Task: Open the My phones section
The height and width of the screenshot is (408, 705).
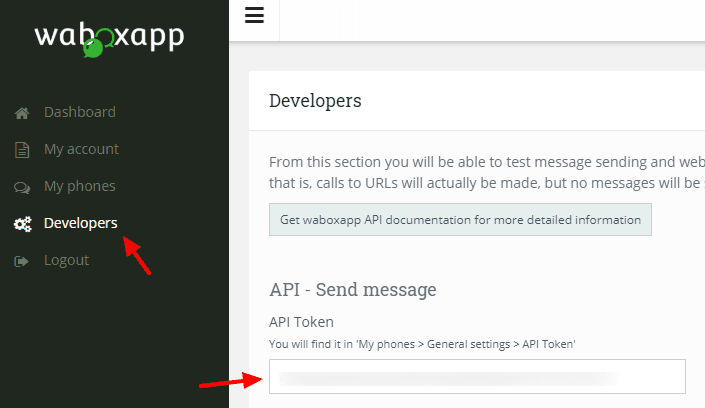Action: click(80, 186)
